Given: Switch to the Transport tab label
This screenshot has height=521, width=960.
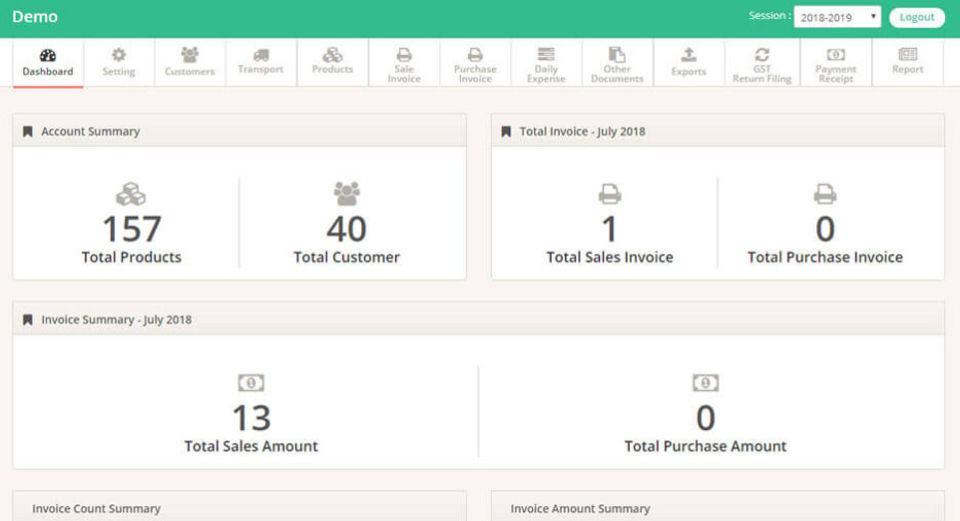Looking at the screenshot, I should pyautogui.click(x=261, y=69).
